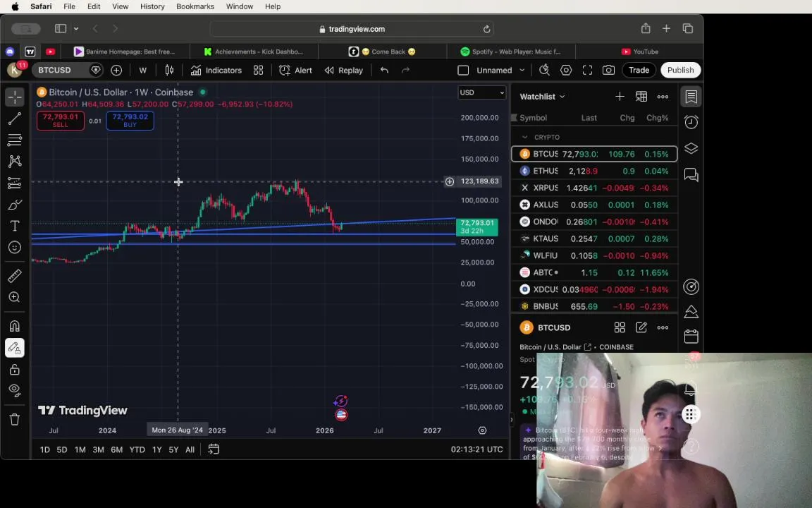This screenshot has width=812, height=508.
Task: Open the object tree layers panel
Action: [x=691, y=148]
